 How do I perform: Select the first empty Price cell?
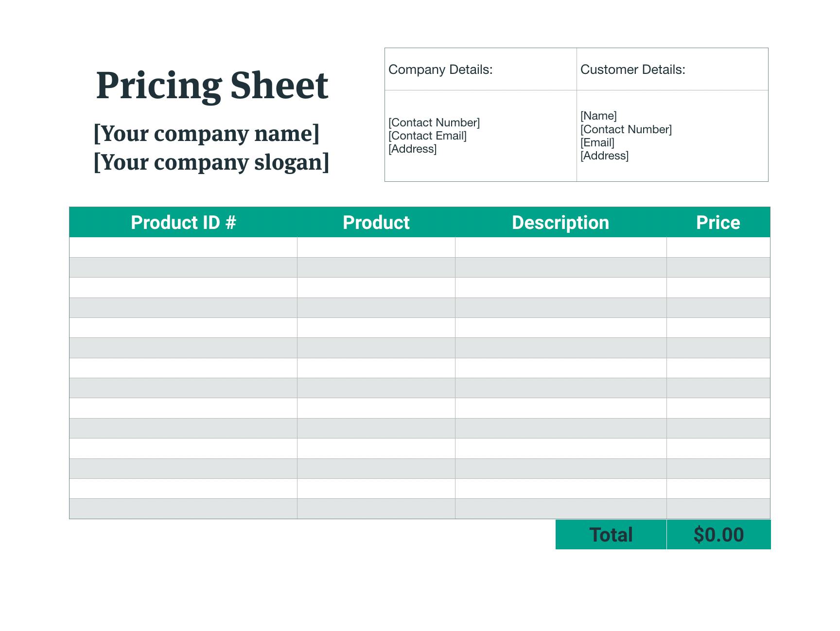pyautogui.click(x=718, y=247)
